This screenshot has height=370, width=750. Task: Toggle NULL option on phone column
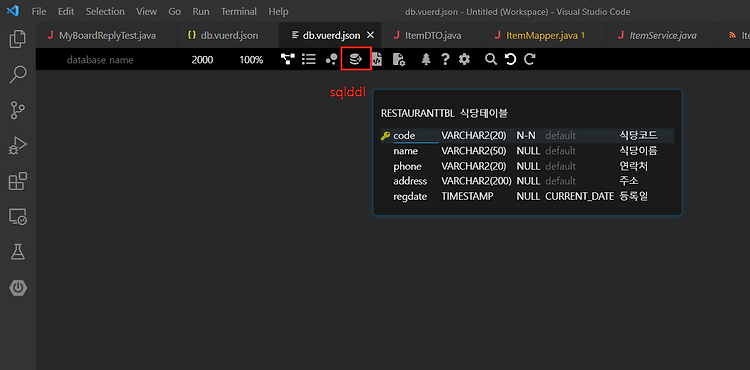coord(528,166)
